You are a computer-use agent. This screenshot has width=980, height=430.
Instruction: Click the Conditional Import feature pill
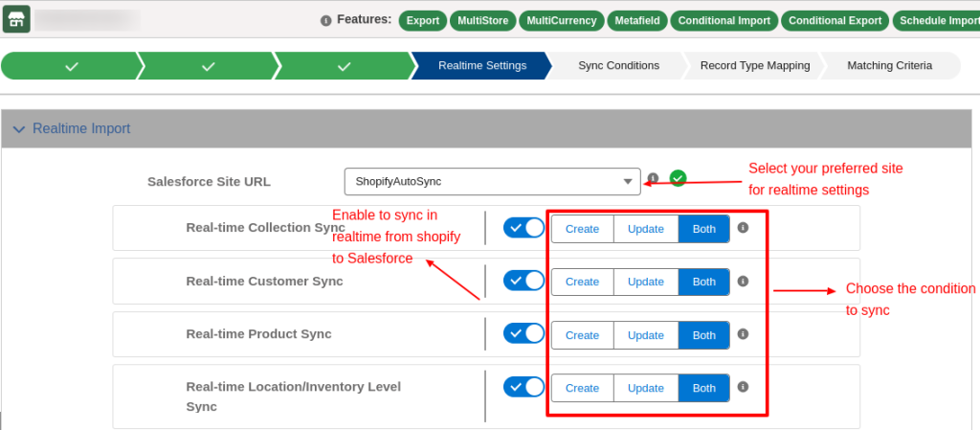pyautogui.click(x=724, y=21)
